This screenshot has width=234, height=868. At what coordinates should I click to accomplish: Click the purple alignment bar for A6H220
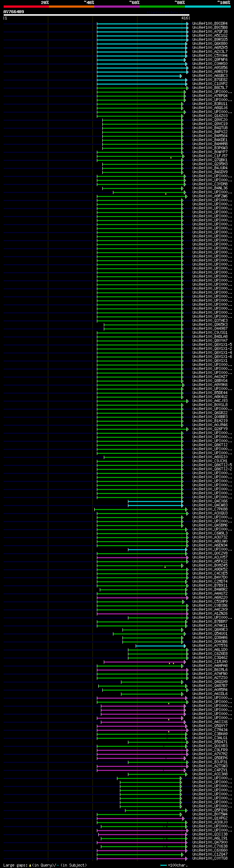pyautogui.click(x=142, y=598)
